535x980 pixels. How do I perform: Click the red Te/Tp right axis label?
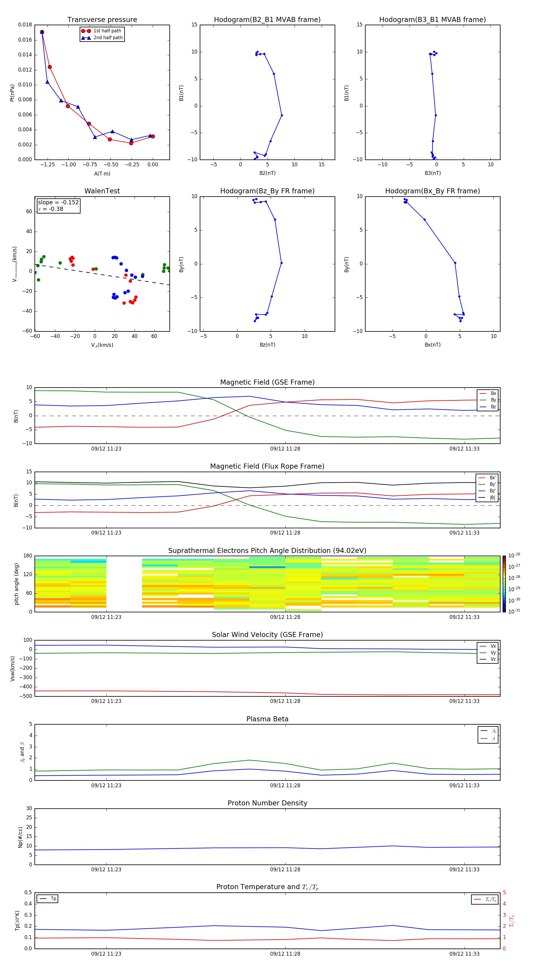512,921
